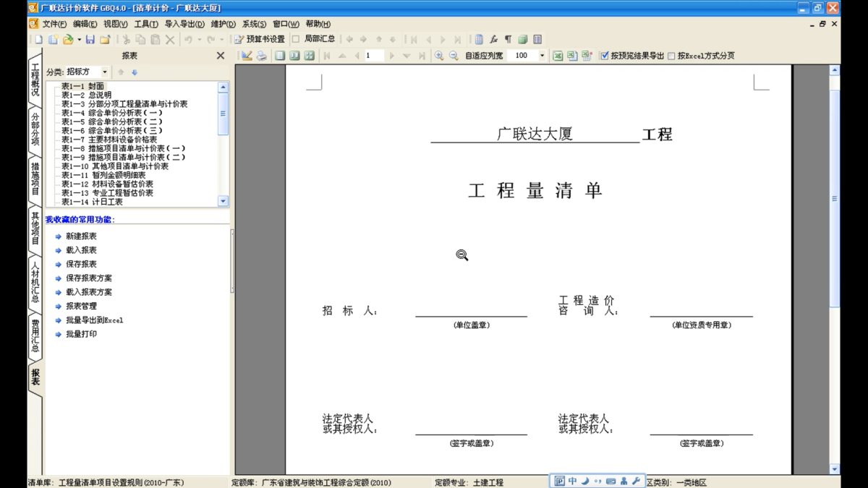Select multi-page view icon
The image size is (868, 488).
309,56
